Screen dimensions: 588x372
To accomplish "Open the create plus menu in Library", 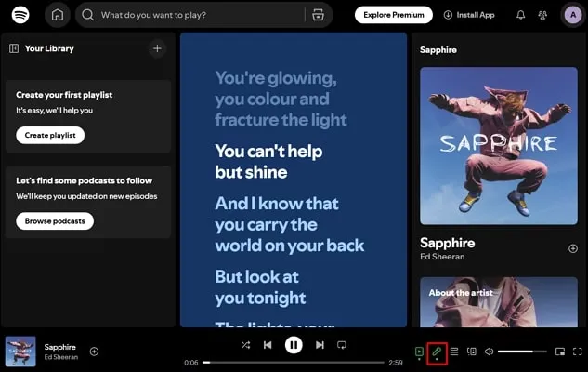I will [x=157, y=48].
